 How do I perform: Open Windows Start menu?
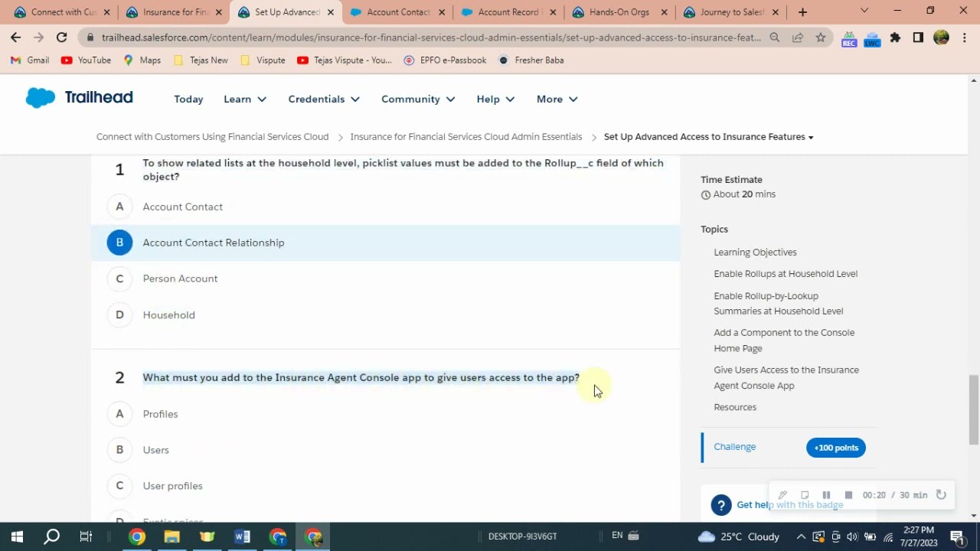pyautogui.click(x=17, y=536)
